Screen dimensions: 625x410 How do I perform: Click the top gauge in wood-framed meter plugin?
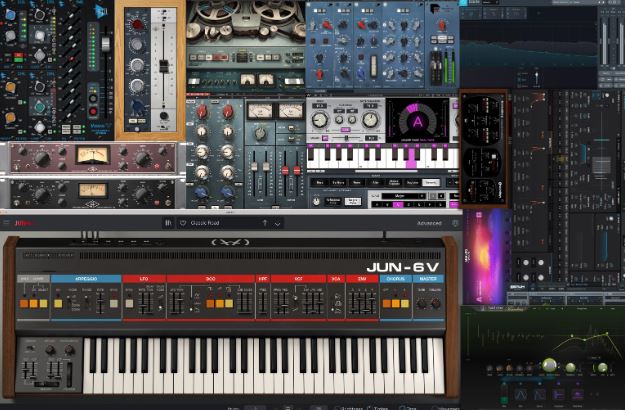pos(483,120)
